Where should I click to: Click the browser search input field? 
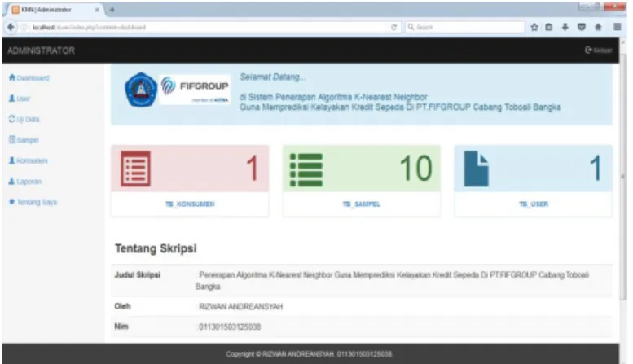[x=465, y=27]
